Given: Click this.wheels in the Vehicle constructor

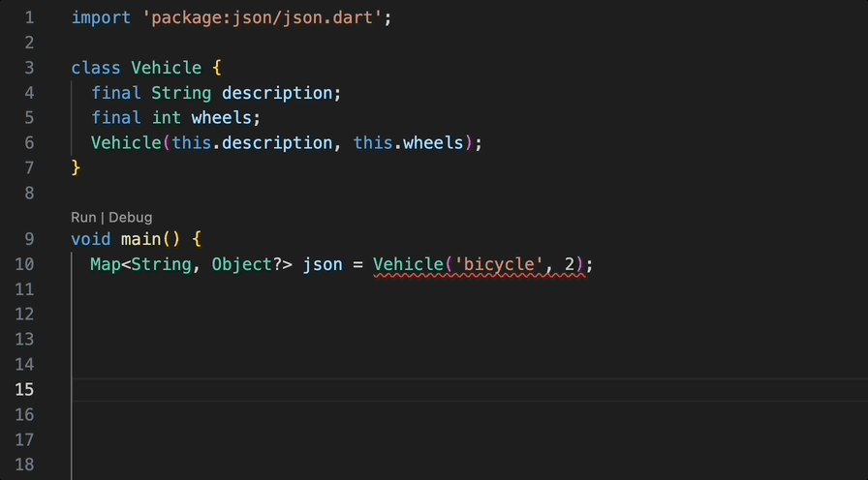Looking at the screenshot, I should coord(408,143).
